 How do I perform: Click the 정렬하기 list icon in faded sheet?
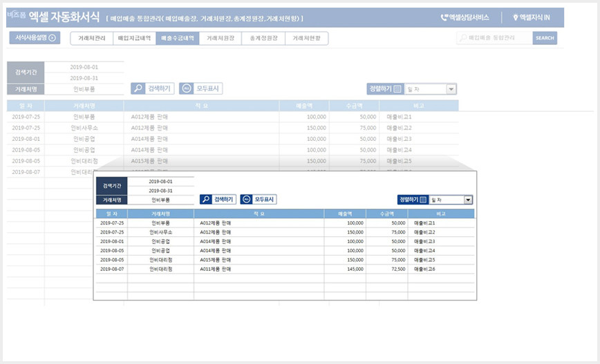[x=397, y=88]
